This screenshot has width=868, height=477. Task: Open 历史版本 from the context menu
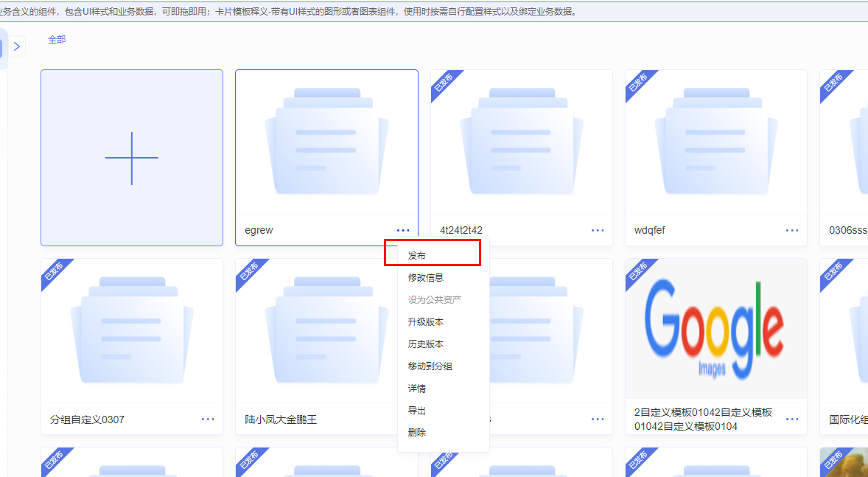[x=426, y=344]
